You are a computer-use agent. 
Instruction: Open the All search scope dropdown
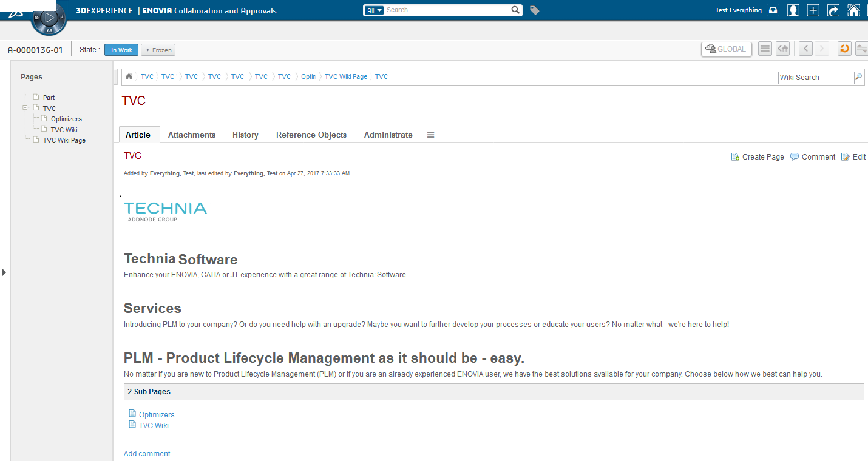click(x=374, y=10)
